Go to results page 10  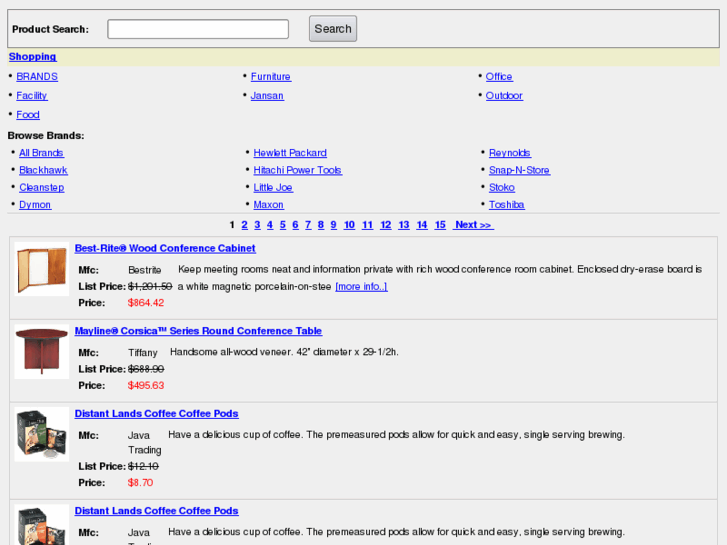[x=349, y=225]
